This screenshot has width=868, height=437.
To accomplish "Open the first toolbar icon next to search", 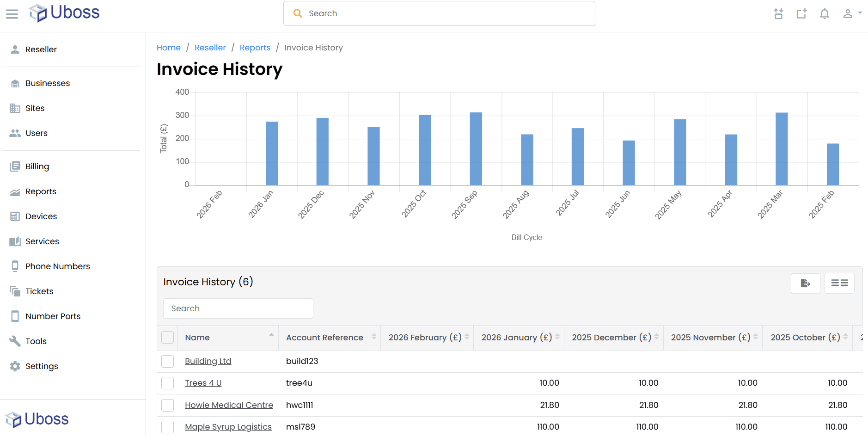I will tap(779, 14).
